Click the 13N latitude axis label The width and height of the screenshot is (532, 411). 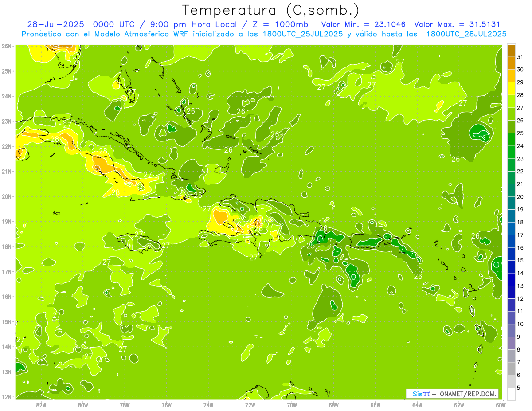tap(7, 372)
